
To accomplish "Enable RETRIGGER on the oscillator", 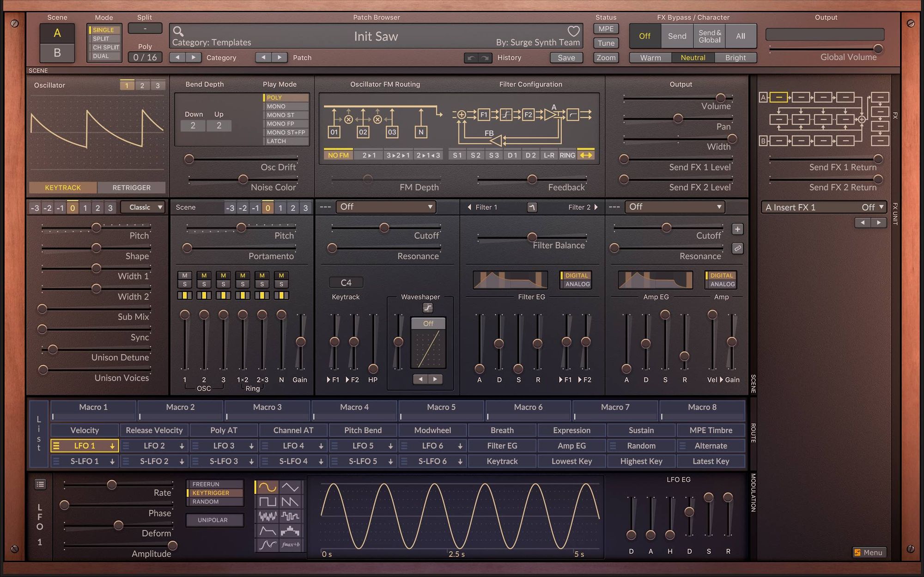I will [132, 187].
